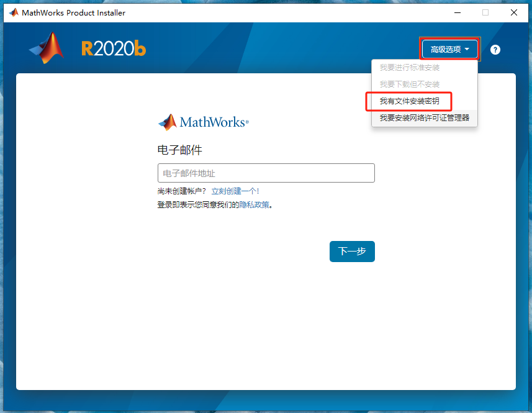
Task: Close the MathWorks Product Installer window
Action: (x=513, y=12)
